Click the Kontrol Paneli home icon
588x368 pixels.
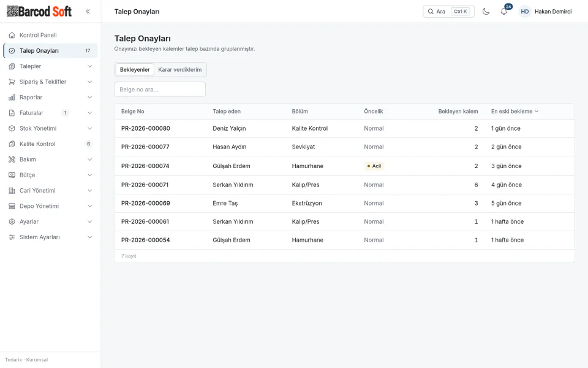coord(12,36)
